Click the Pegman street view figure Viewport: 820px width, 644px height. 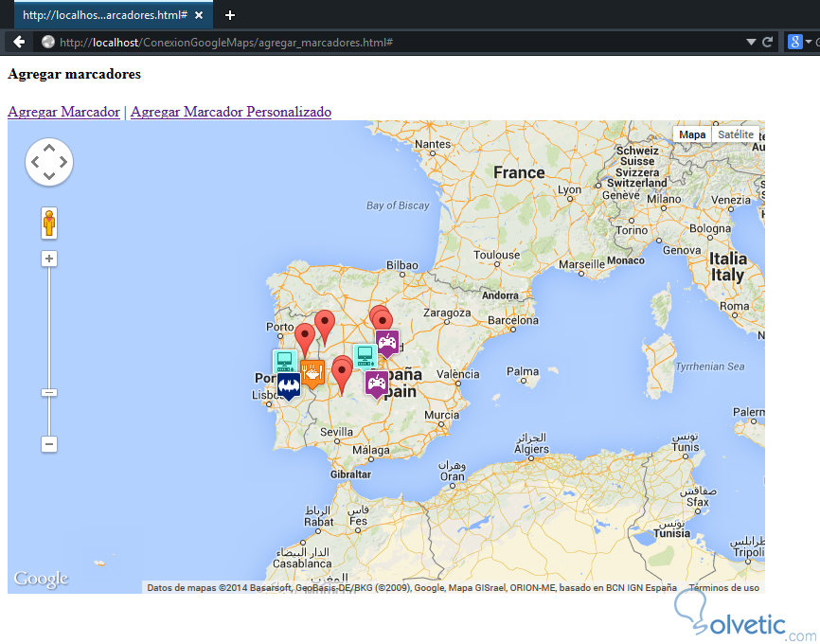(x=48, y=223)
